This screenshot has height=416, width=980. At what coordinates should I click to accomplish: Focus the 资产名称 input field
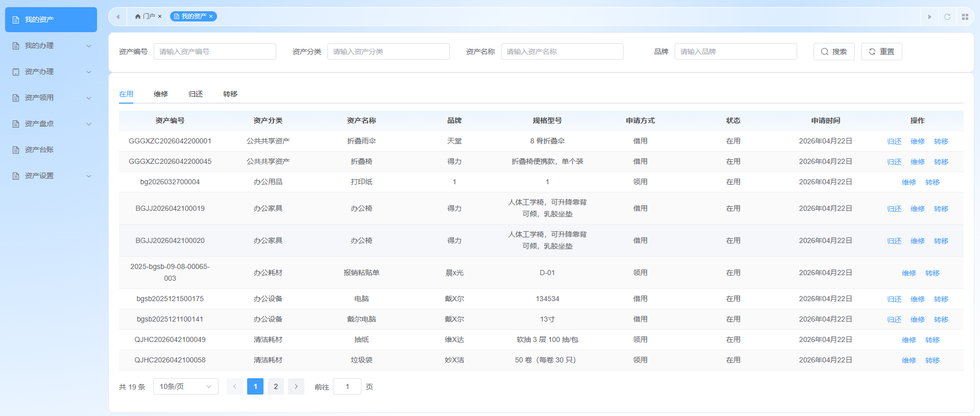[562, 52]
